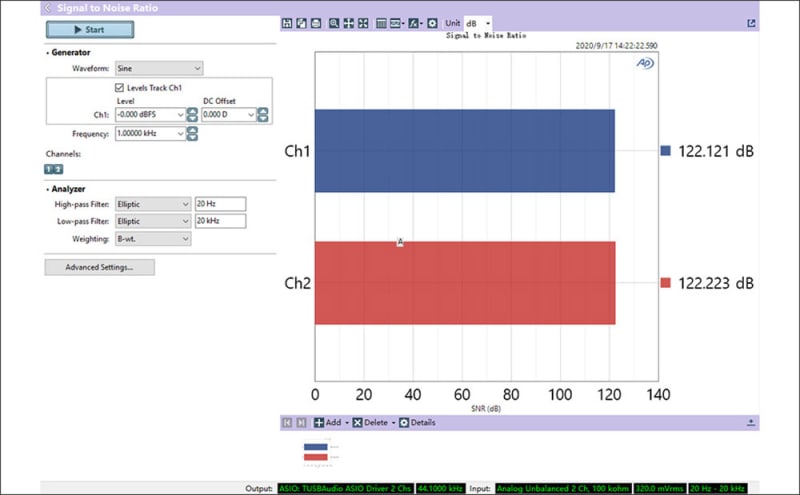Screen dimensions: 800x495
Task: Open the Low-pass Filter dropdown
Action: coord(153,221)
